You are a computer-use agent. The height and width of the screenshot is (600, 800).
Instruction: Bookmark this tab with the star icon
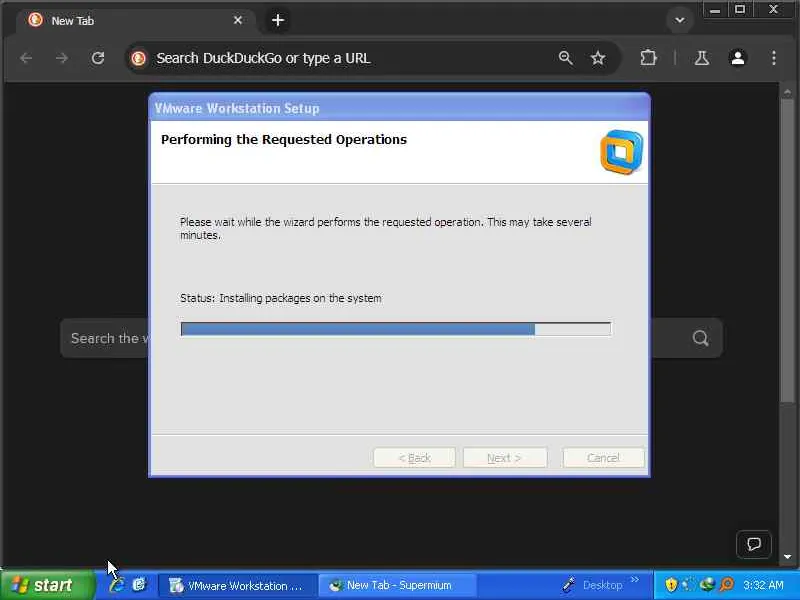pos(597,58)
